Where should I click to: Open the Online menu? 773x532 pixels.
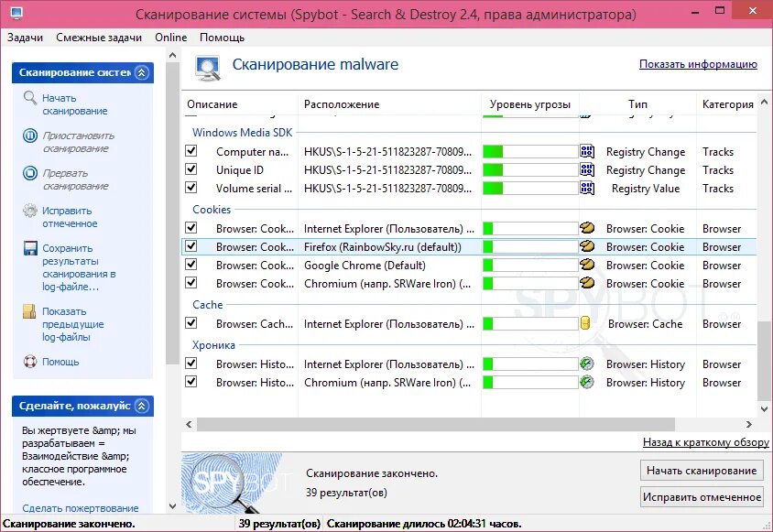tap(171, 38)
